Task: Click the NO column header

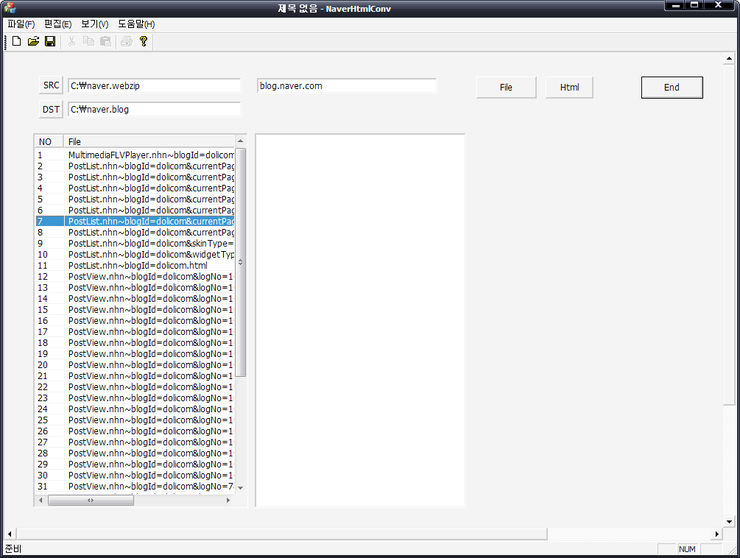Action: [x=50, y=142]
